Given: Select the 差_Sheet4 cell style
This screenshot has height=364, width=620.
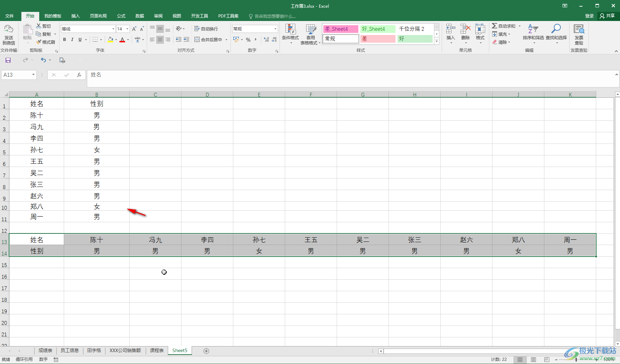Looking at the screenshot, I should (x=340, y=29).
